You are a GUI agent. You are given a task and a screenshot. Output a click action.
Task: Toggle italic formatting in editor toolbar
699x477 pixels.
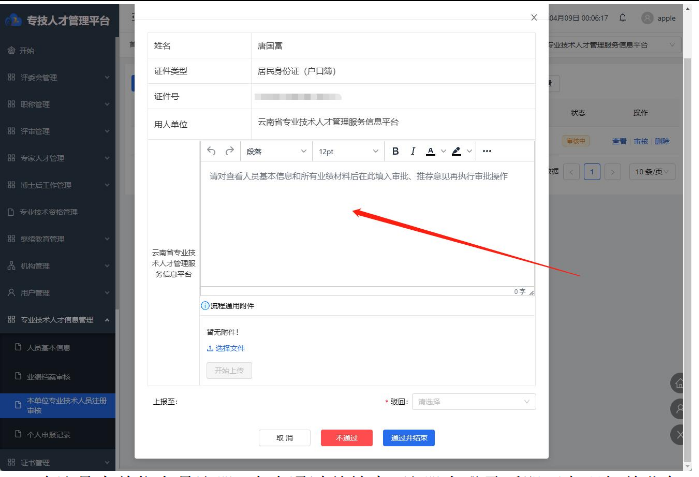click(x=413, y=151)
